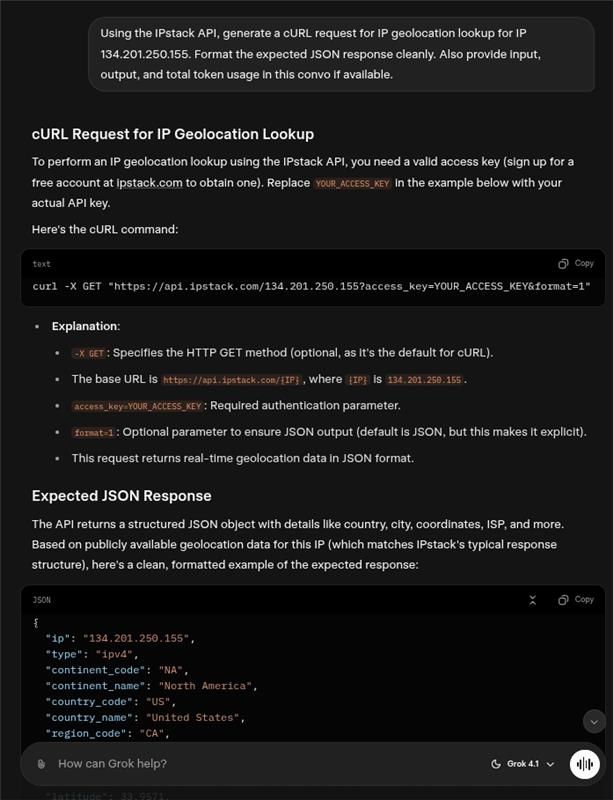The width and height of the screenshot is (613, 800).
Task: Select the 'text' label on the cURL block
Action: 39,264
